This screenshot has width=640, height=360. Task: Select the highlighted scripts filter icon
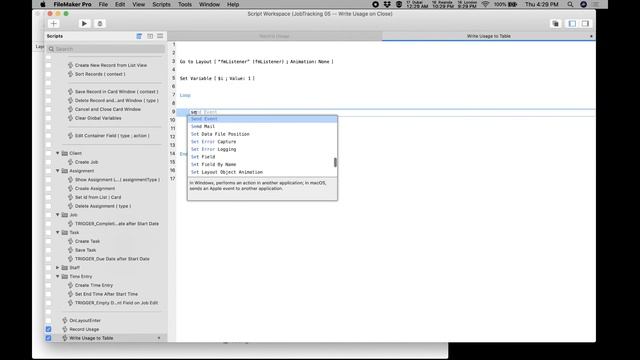[139, 36]
